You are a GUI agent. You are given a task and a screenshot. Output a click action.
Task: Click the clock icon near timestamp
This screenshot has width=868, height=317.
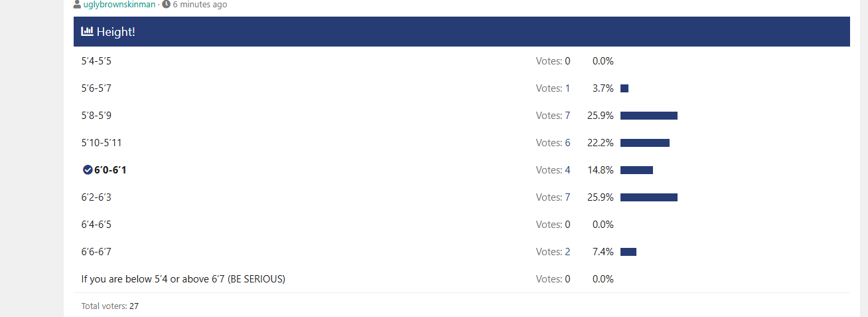pyautogui.click(x=166, y=5)
